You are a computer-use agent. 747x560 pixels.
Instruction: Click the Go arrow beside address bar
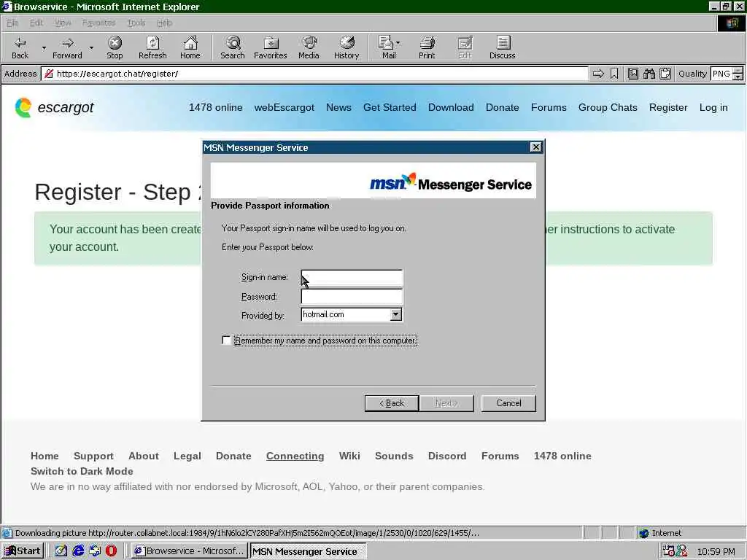[x=598, y=74]
